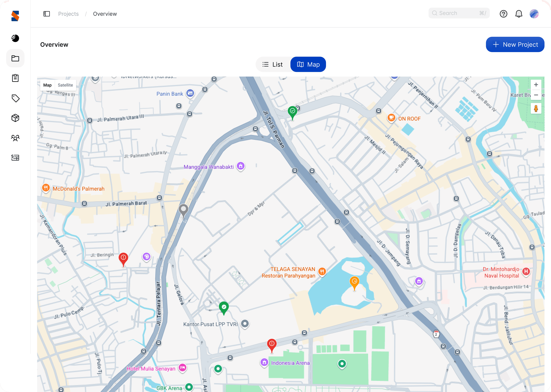551x392 pixels.
Task: Open the team members sidebar icon
Action: pyautogui.click(x=15, y=138)
